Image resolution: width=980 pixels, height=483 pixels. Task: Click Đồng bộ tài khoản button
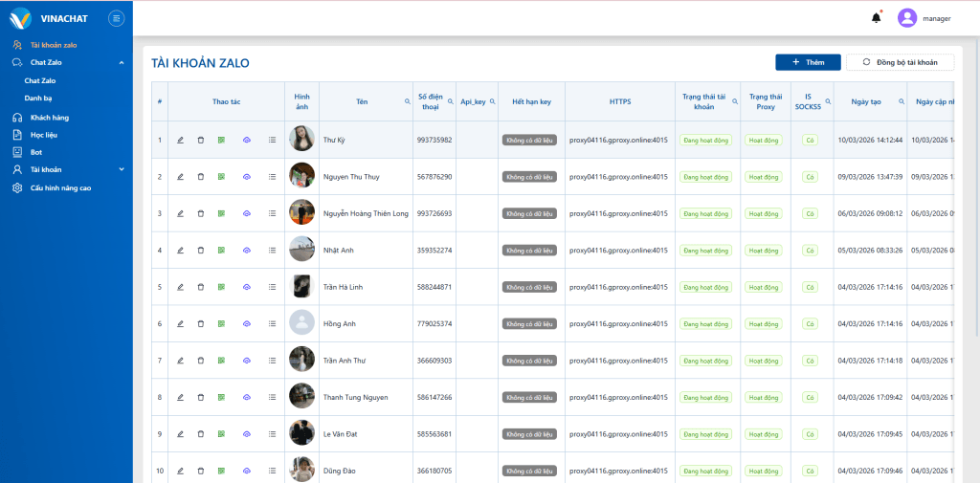(x=900, y=62)
